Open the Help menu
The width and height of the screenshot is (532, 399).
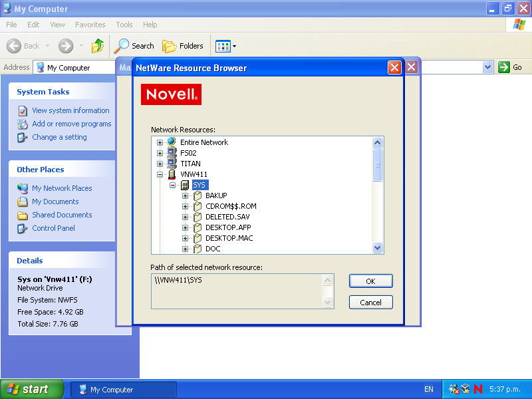[x=150, y=25]
